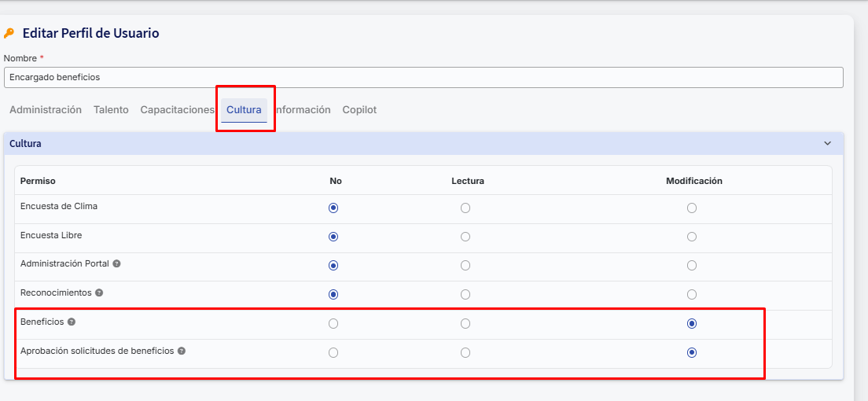
Task: Set Encuesta de Clima to Lectura
Action: tap(465, 208)
